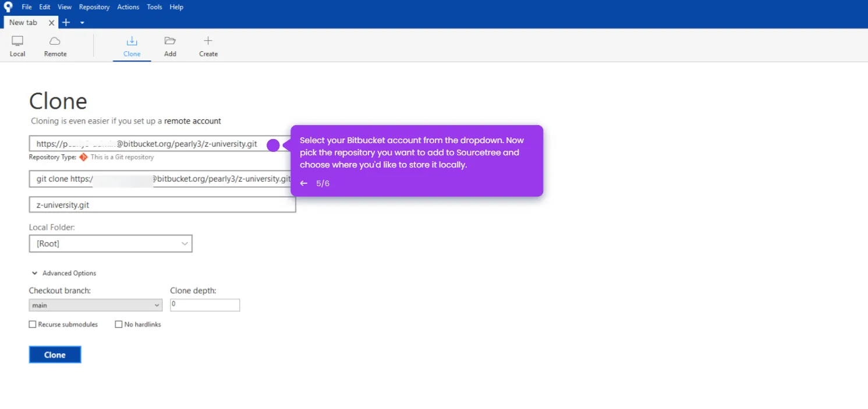Click the Clone depth input field
This screenshot has height=409, width=868.
point(205,305)
